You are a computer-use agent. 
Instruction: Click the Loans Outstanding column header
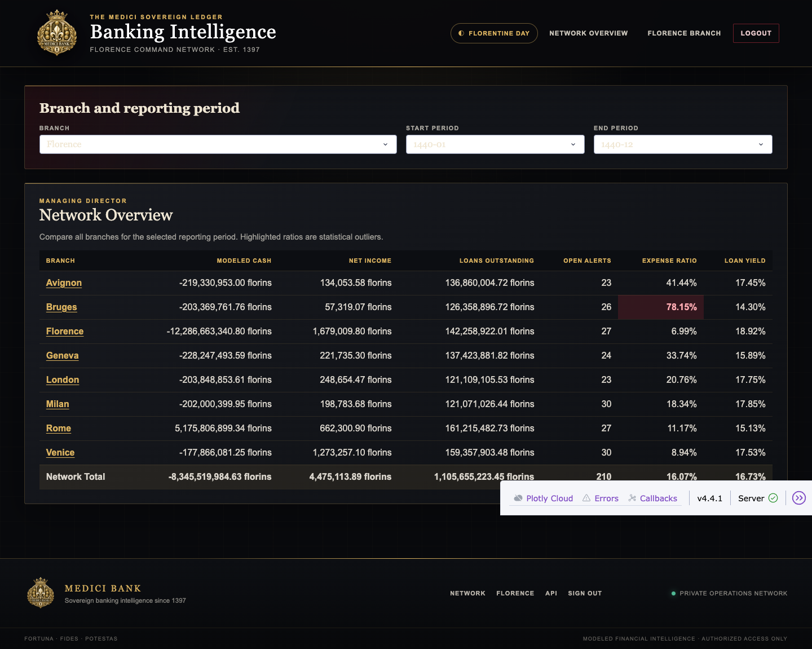point(497,261)
